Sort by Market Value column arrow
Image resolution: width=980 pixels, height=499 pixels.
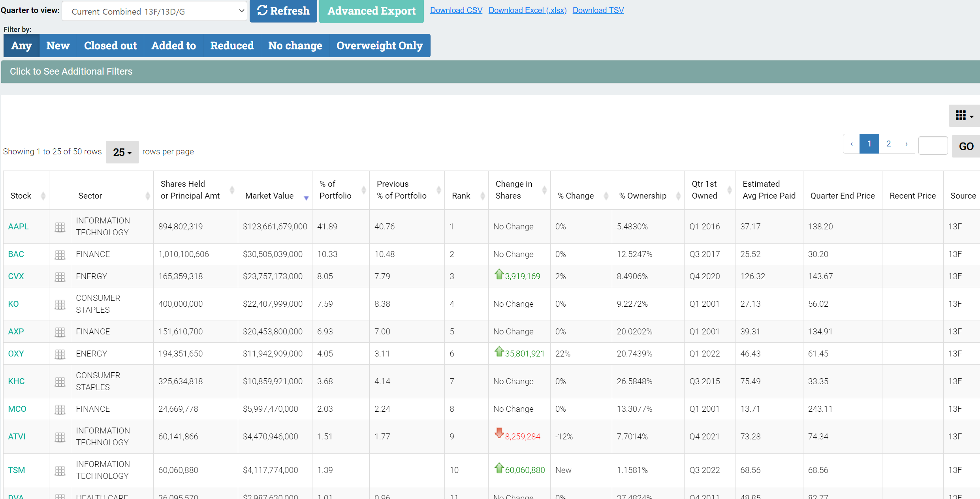[x=306, y=198]
